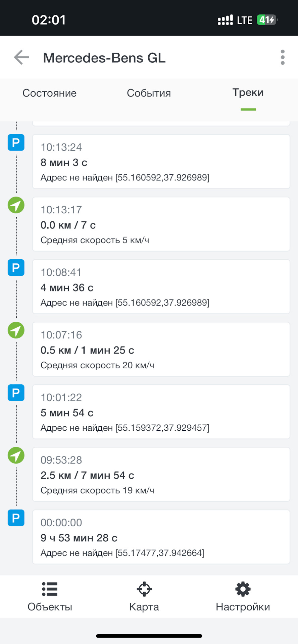Switch to the События tab
The image size is (298, 644).
[x=149, y=93]
